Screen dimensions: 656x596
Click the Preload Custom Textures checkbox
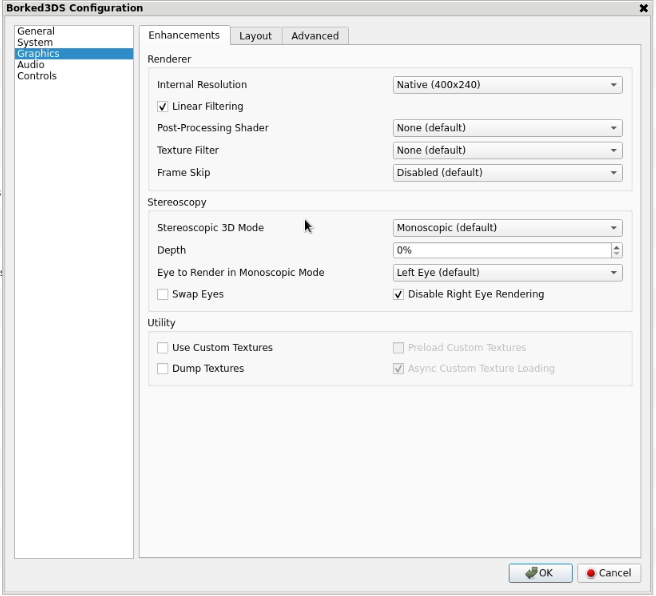point(398,348)
